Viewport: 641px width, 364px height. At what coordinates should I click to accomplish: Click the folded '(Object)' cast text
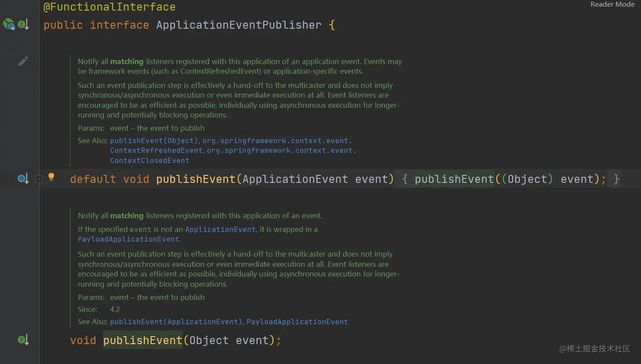point(527,179)
